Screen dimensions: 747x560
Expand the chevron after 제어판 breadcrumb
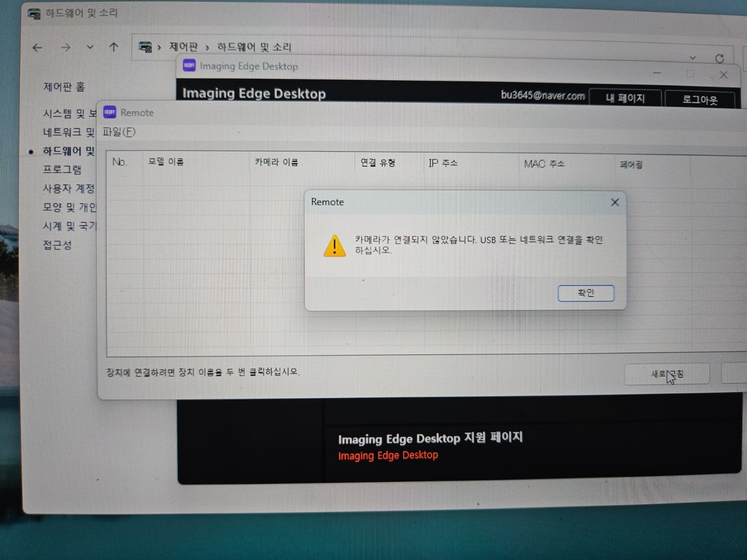[207, 47]
